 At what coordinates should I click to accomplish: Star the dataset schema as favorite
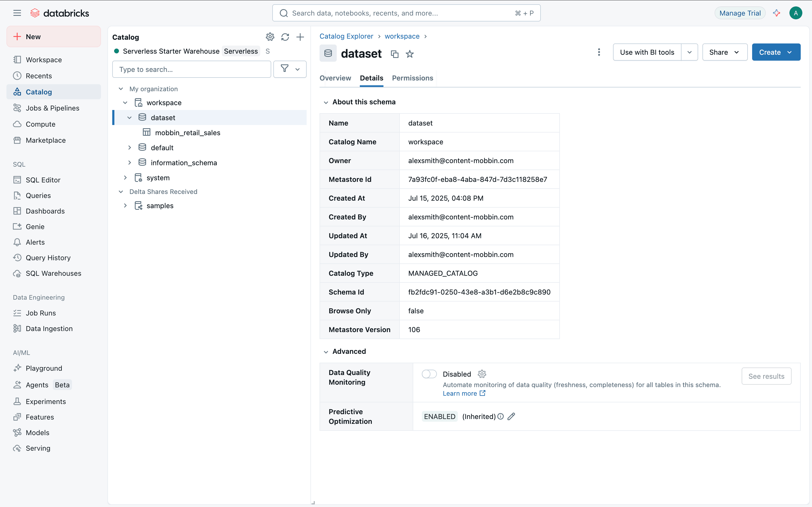tap(409, 54)
